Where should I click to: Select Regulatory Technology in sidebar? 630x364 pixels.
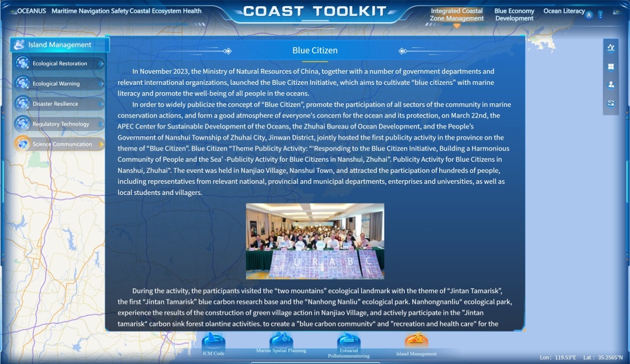point(60,124)
